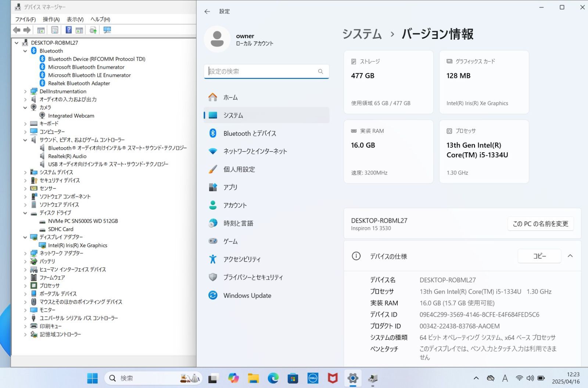
Task: Open Microsoft Edge from the taskbar
Action: (273, 378)
